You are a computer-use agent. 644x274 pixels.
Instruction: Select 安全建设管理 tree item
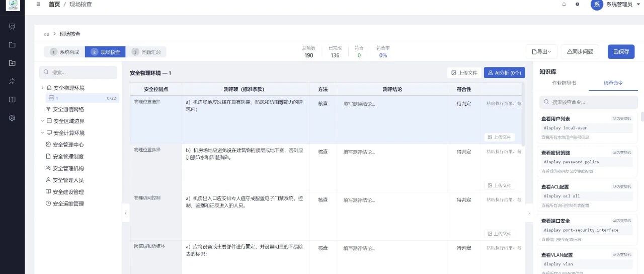pos(68,192)
